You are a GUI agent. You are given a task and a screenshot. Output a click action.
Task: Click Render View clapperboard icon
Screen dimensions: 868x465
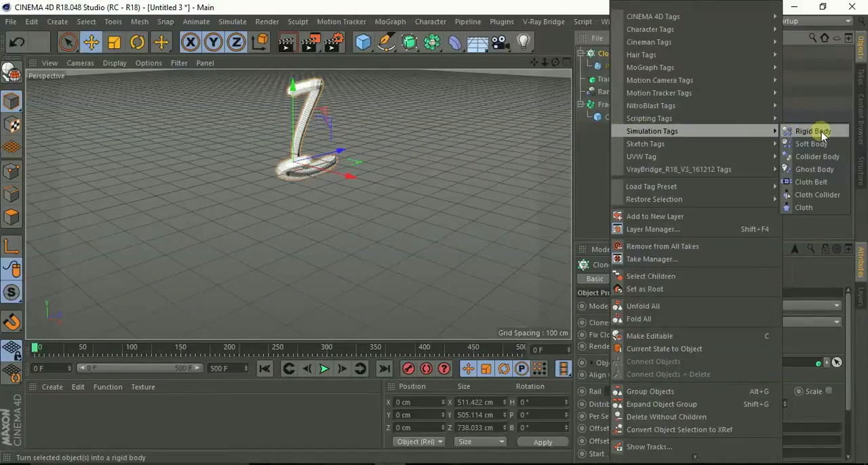286,43
